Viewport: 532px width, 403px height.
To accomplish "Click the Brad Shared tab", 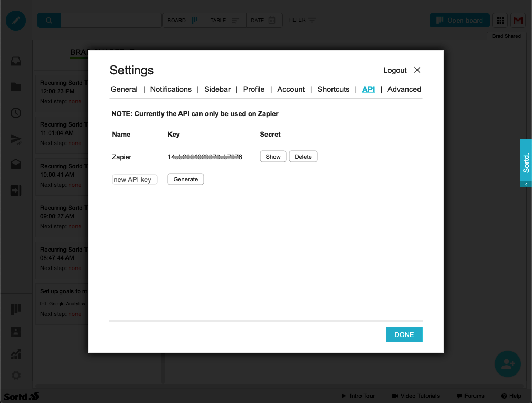I will coord(507,36).
